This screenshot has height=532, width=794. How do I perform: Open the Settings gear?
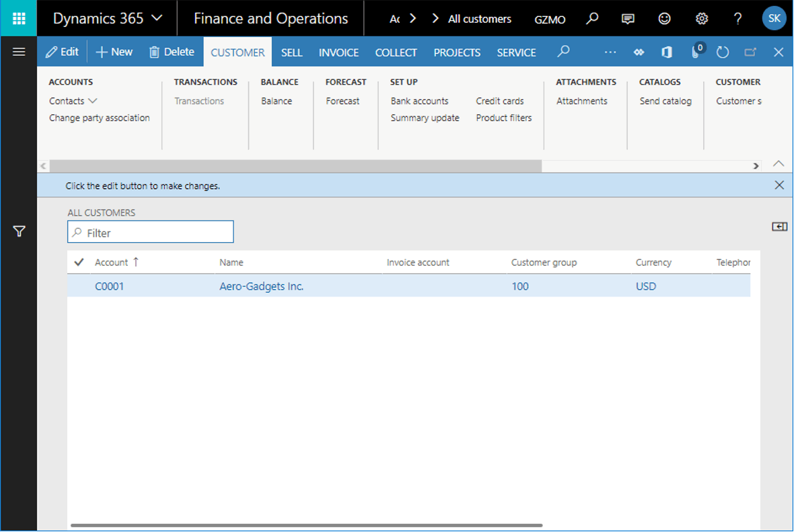pyautogui.click(x=701, y=19)
